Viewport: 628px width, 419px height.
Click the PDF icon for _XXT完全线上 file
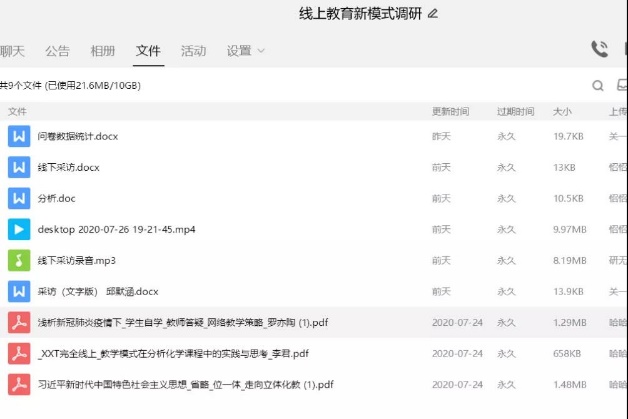(18, 353)
